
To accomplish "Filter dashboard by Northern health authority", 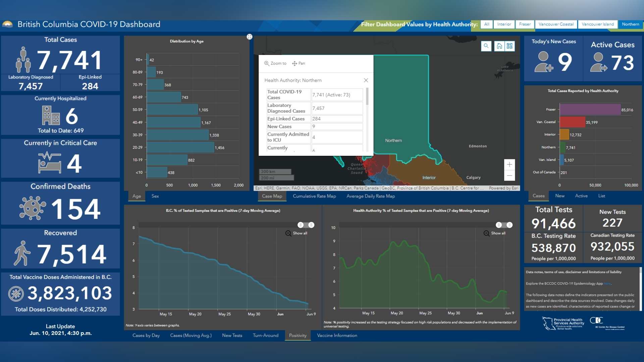I will point(630,24).
